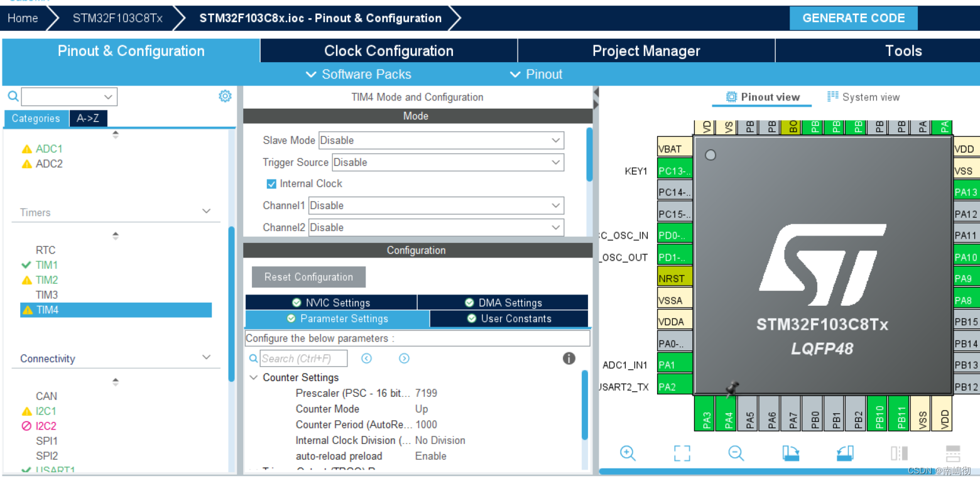Click the GENERATE CODE button
980x481 pixels.
(x=854, y=18)
